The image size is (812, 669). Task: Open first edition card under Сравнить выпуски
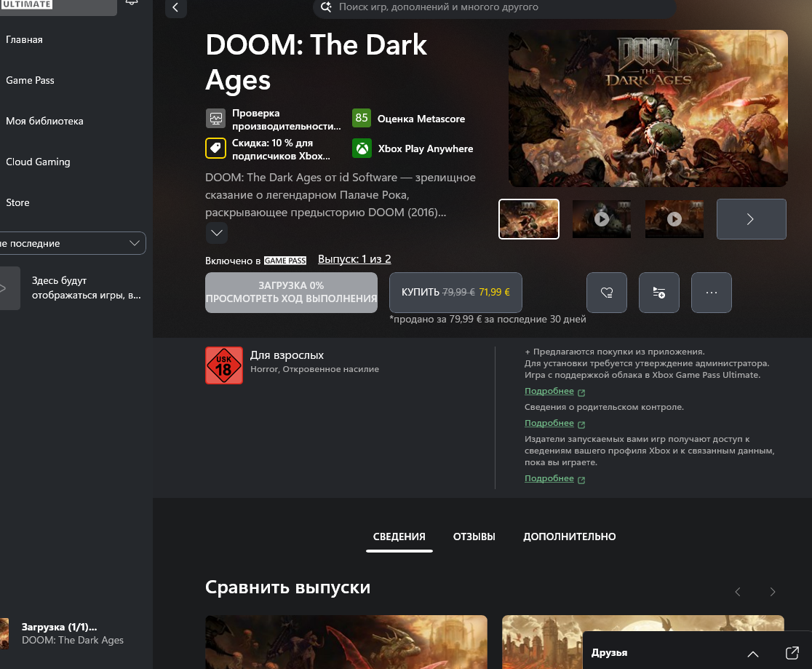tap(346, 642)
